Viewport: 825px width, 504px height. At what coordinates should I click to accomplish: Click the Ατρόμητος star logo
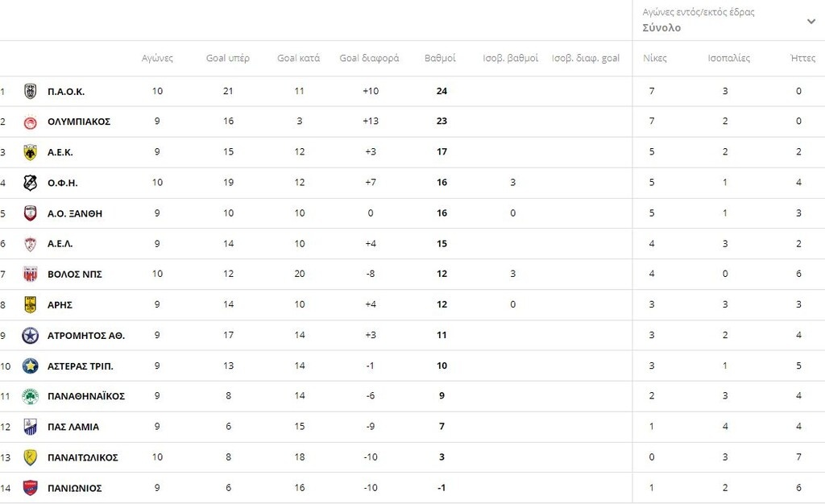click(30, 336)
